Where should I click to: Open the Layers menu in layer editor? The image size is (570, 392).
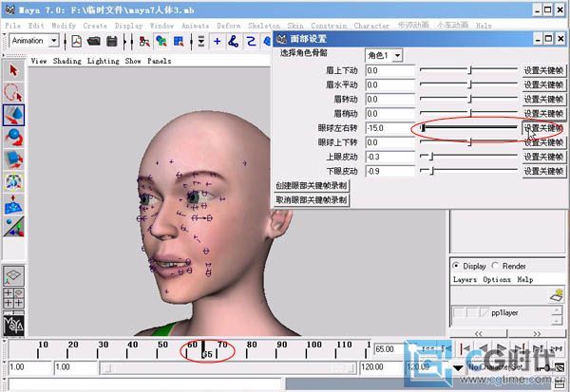(465, 280)
